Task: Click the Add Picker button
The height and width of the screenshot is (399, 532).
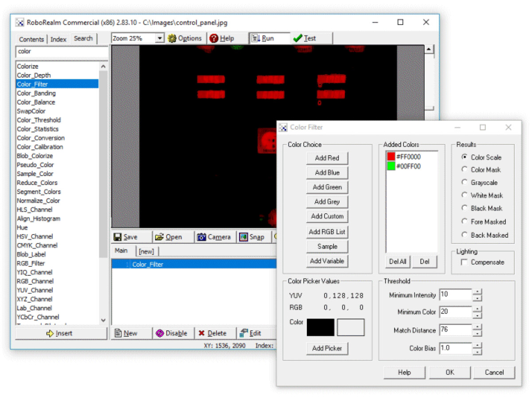Action: point(327,348)
